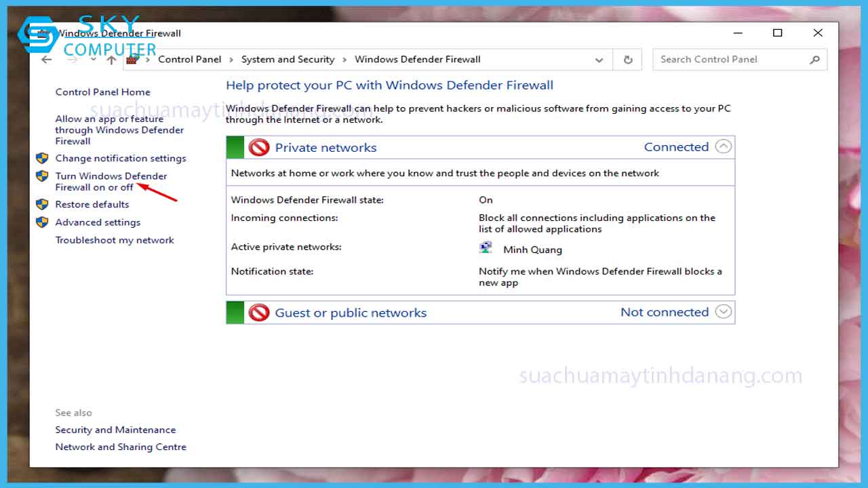The width and height of the screenshot is (868, 488).
Task: Click shield icon beside Change notification settings
Action: (x=42, y=158)
